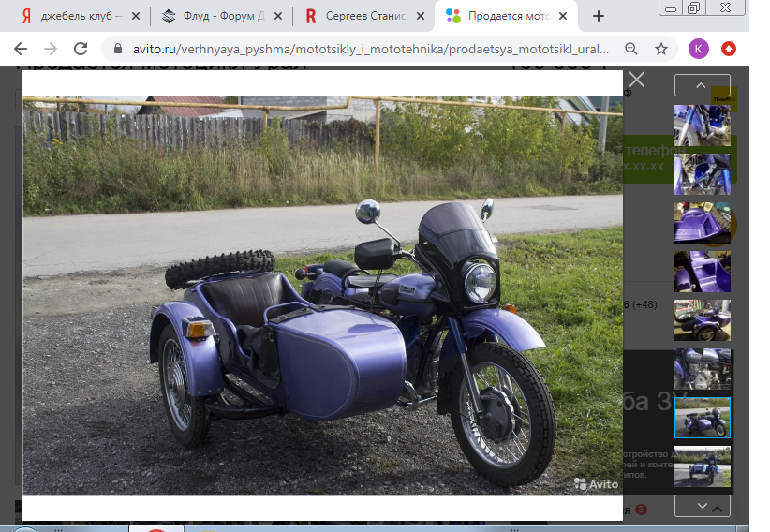
Task: Open sixth thumbnail showing the engine
Action: pyautogui.click(x=703, y=369)
